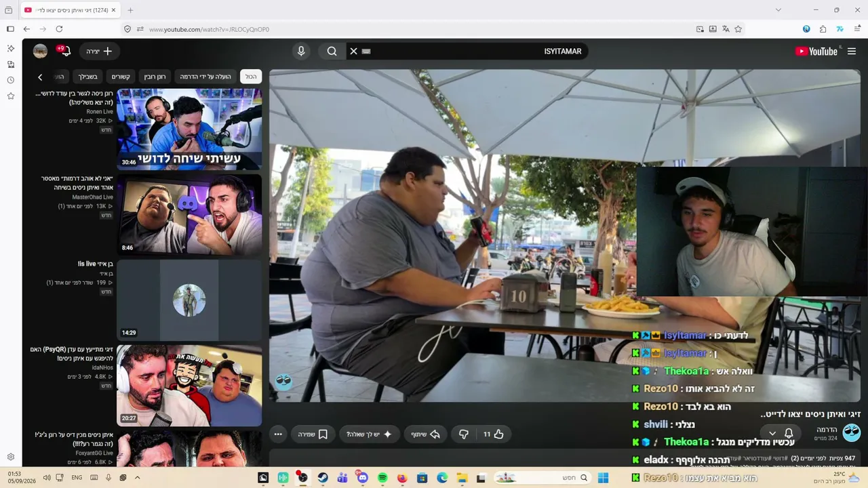
Task: Go back in the browser
Action: [x=26, y=29]
